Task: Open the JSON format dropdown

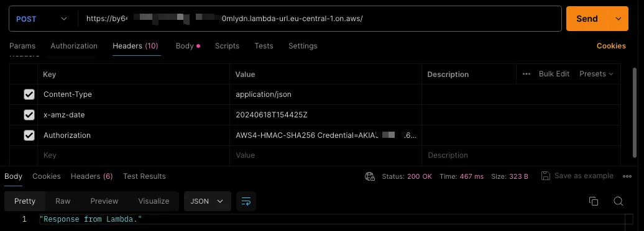Action: (x=208, y=201)
